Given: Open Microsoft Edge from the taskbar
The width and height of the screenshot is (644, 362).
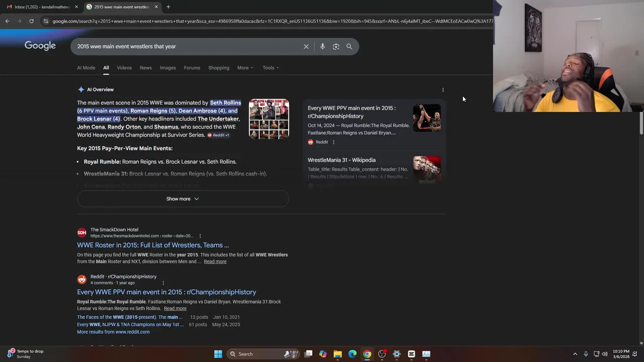Looking at the screenshot, I should [x=352, y=354].
